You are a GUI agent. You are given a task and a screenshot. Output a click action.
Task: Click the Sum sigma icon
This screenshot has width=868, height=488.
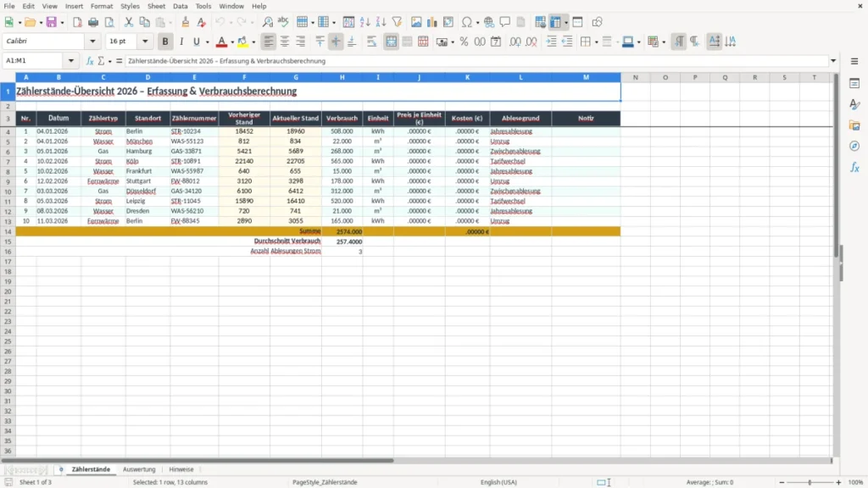[101, 61]
